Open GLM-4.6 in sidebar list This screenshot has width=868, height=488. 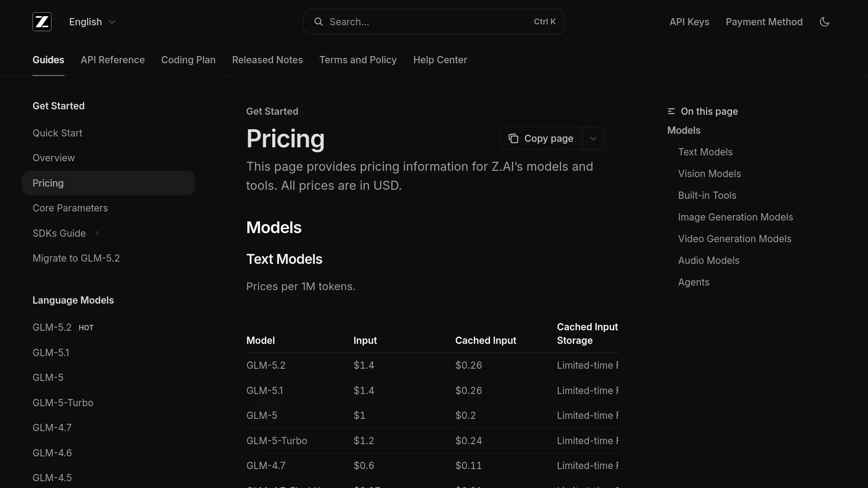108,453
